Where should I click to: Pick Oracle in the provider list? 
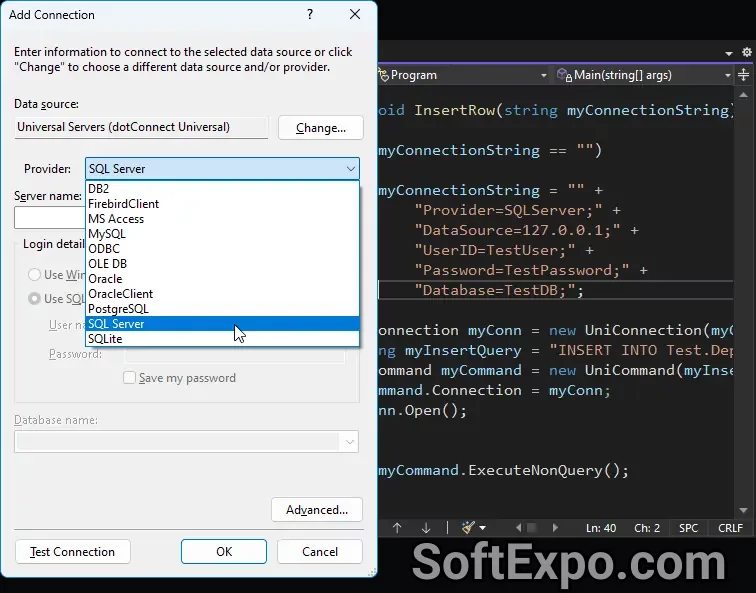[222, 279]
